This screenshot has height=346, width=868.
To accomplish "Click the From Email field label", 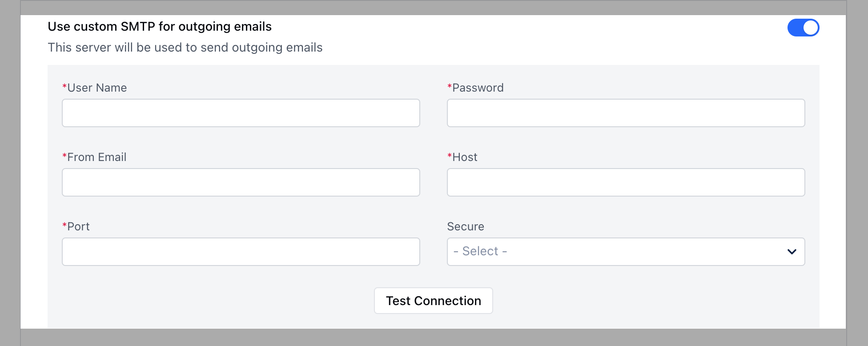I will click(96, 157).
